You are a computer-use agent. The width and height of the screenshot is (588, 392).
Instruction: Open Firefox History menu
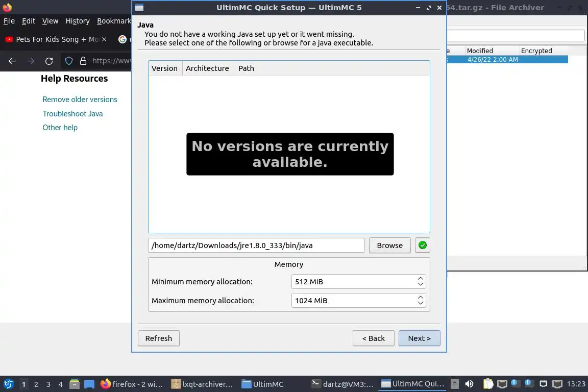pos(78,21)
